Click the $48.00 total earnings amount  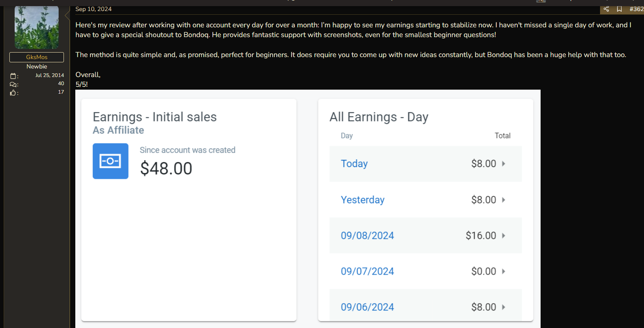click(166, 168)
